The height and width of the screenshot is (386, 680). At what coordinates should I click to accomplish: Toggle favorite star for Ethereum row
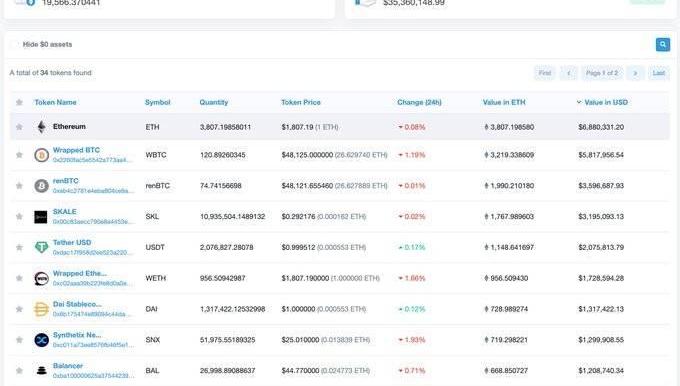[19, 127]
